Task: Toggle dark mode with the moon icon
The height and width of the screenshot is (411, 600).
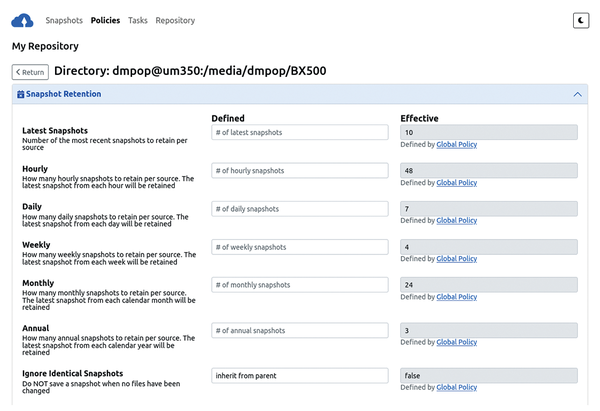Action: 581,20
